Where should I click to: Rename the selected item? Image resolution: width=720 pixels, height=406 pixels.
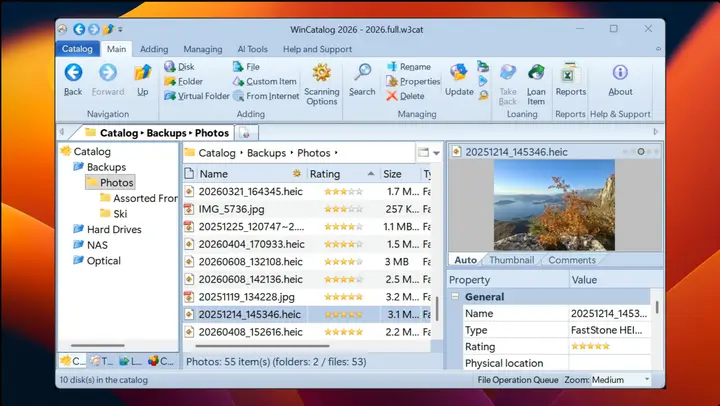(x=408, y=67)
